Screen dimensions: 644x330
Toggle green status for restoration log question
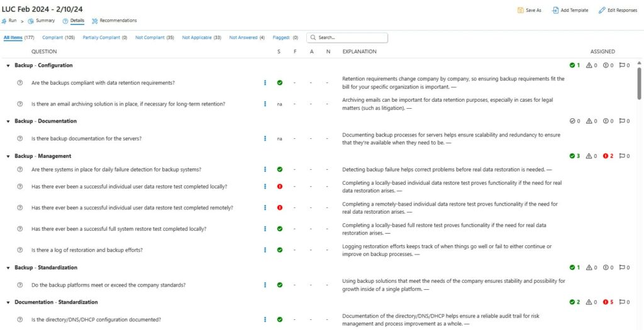coord(279,250)
